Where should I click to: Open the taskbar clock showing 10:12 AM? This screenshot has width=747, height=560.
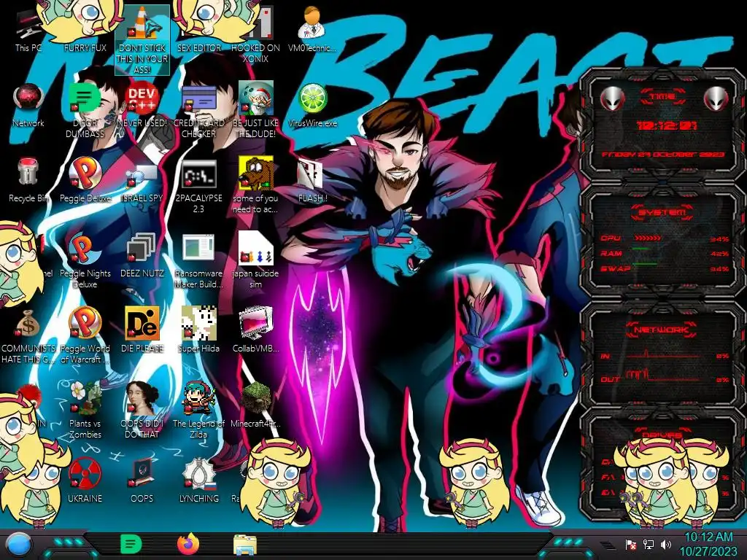(x=708, y=544)
